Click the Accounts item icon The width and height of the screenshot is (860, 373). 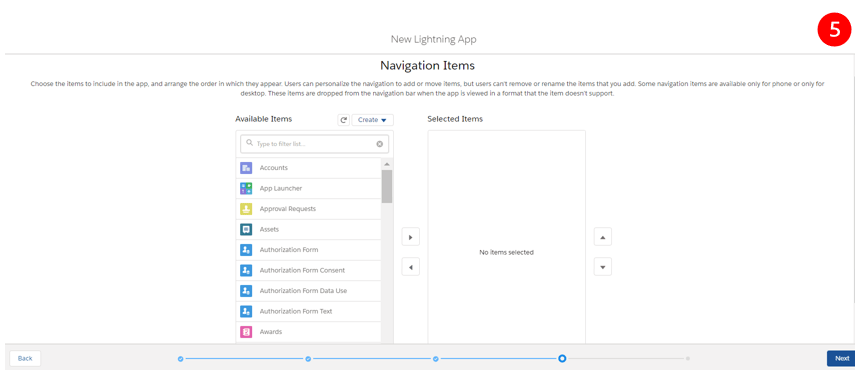(246, 168)
